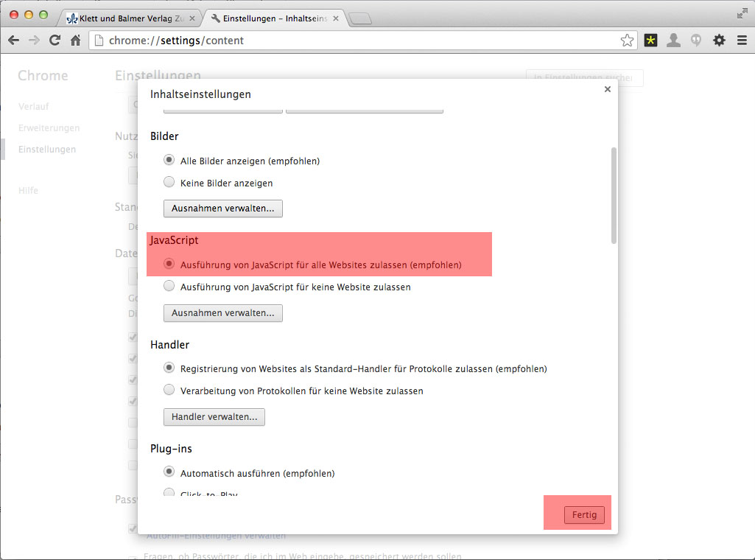Open the Chrome hamburger menu
Image resolution: width=755 pixels, height=560 pixels.
click(x=742, y=41)
